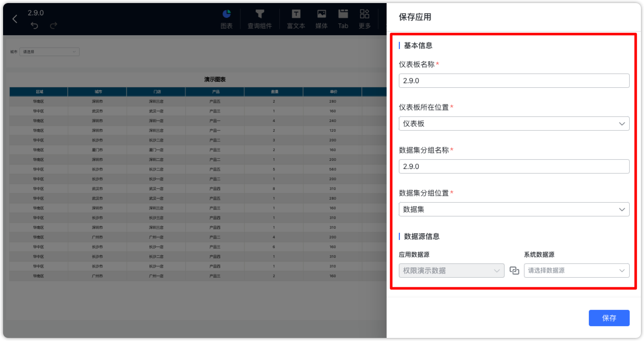Click the link icon between datasource dropdowns
The width and height of the screenshot is (644, 341).
(x=514, y=271)
